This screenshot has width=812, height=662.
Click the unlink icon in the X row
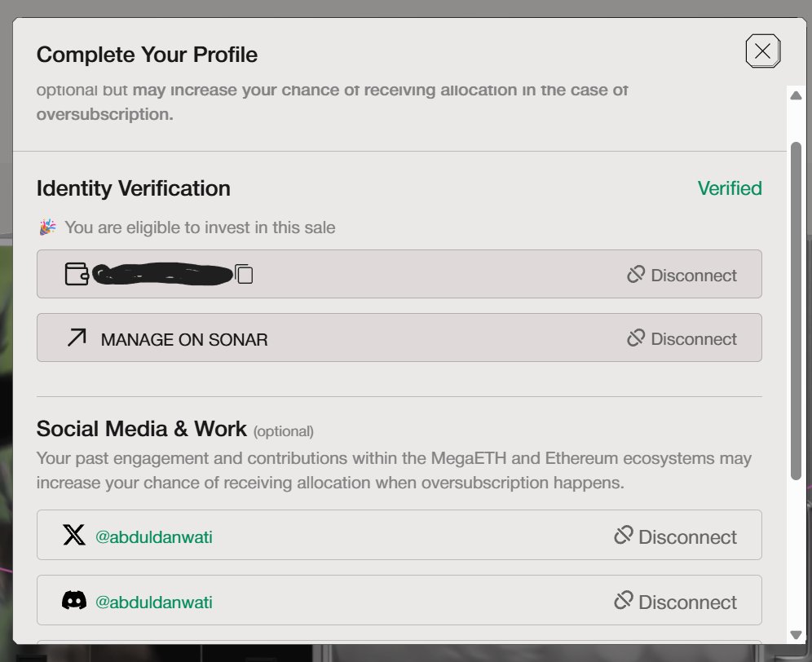point(624,535)
